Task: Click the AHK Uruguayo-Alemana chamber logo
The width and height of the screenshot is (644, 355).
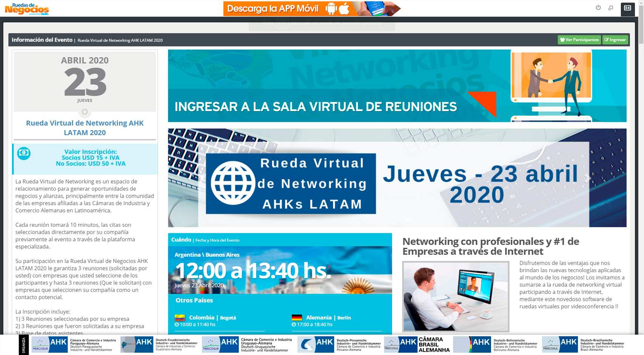Action: point(247,345)
